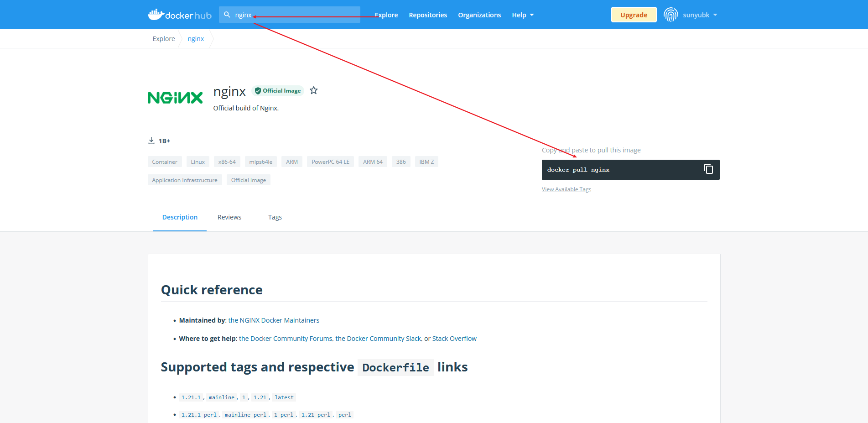Click the downloads count icon

(x=151, y=141)
